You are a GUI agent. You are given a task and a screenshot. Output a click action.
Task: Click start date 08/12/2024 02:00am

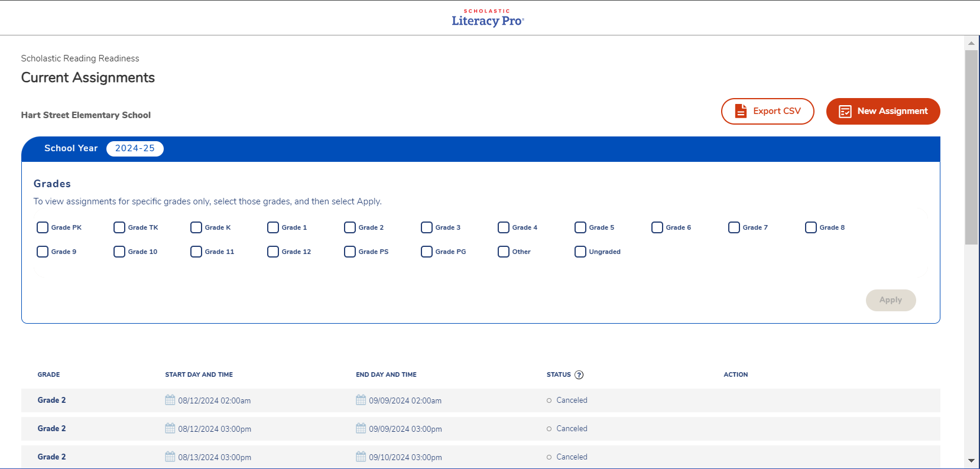(x=215, y=400)
